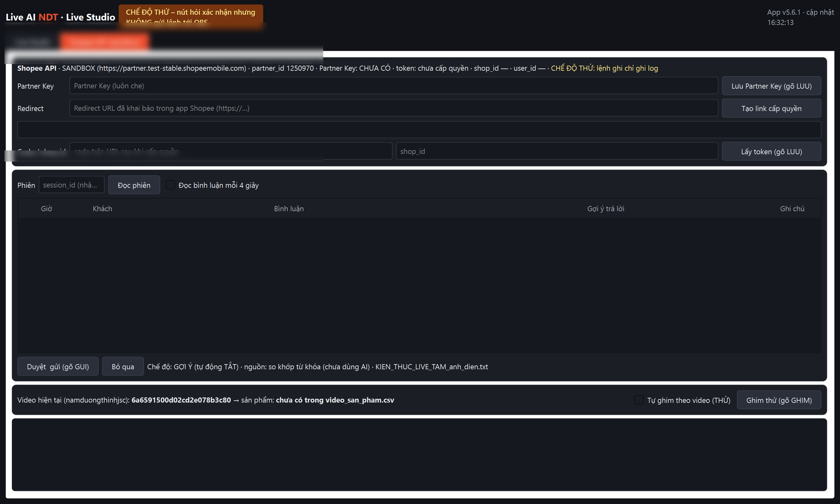The height and width of the screenshot is (504, 840).
Task: Click the 'Shopee API' status label
Action: pos(37,68)
